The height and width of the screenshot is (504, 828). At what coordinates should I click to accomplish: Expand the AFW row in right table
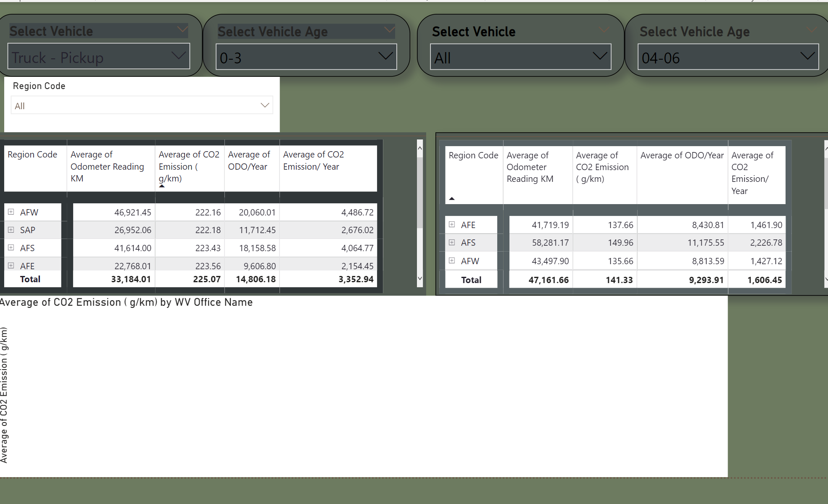pyautogui.click(x=452, y=260)
